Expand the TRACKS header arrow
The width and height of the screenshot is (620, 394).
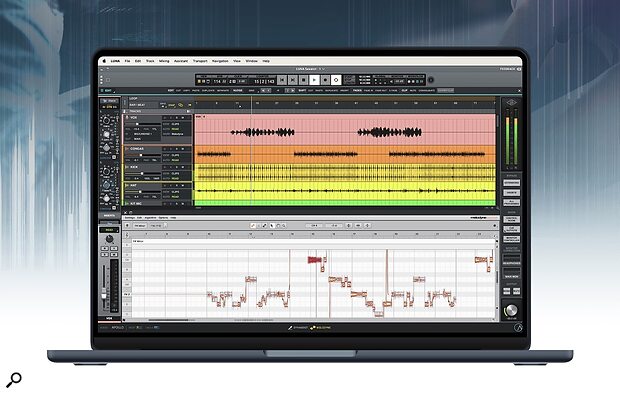coord(189,111)
